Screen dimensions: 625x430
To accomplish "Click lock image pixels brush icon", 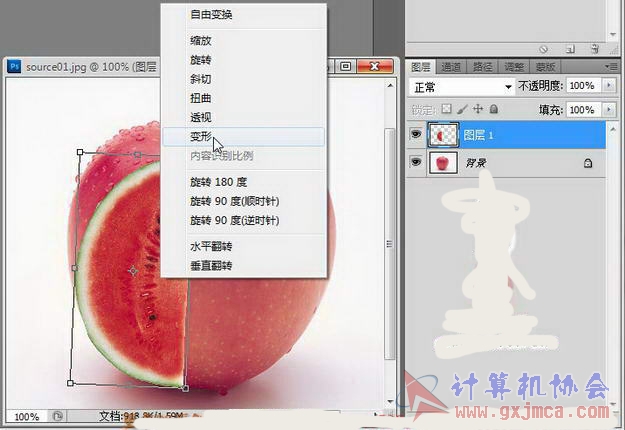I will pyautogui.click(x=462, y=109).
